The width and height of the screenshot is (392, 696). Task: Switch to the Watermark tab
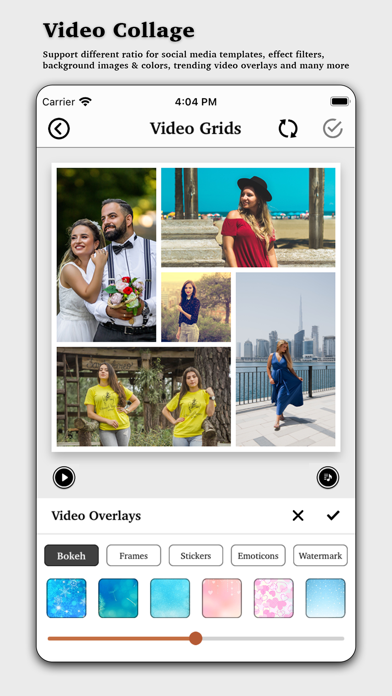[x=321, y=555]
